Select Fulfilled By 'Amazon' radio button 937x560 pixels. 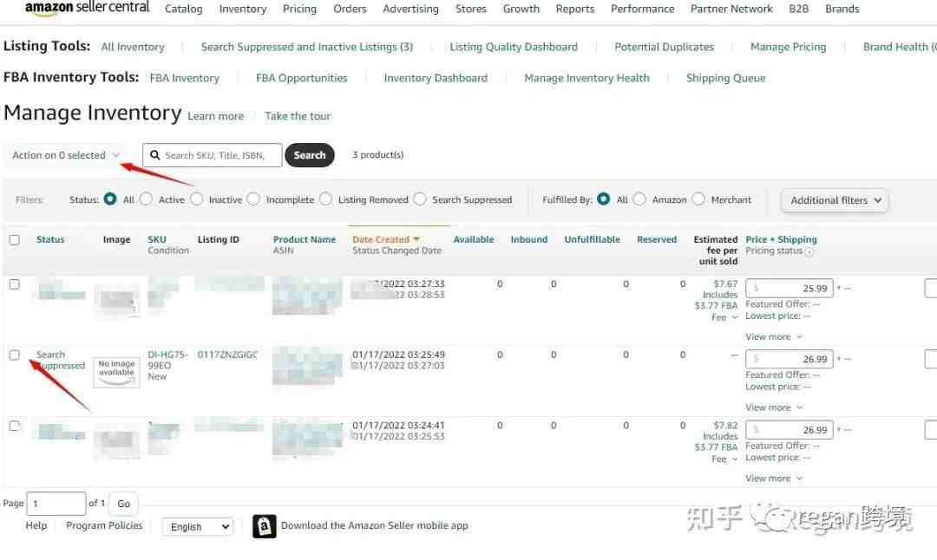coord(639,199)
